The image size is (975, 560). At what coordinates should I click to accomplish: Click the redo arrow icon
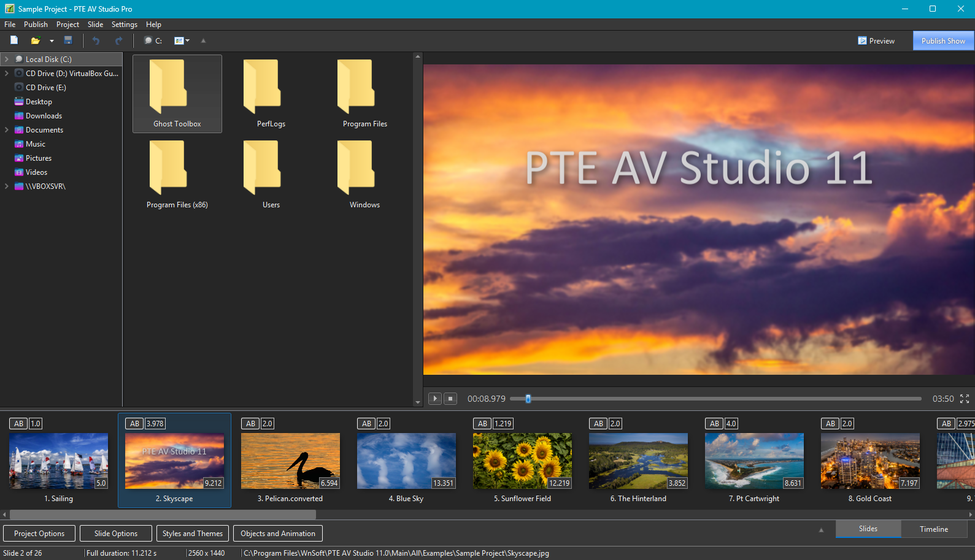(118, 40)
